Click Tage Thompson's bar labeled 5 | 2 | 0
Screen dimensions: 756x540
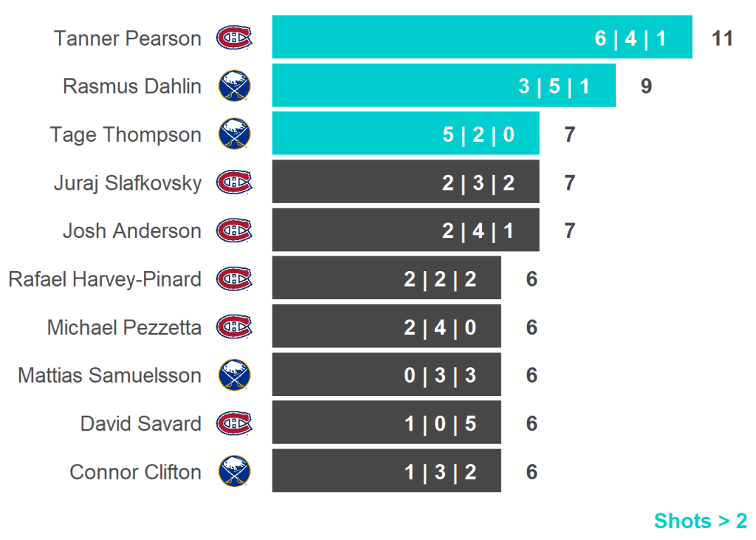(x=405, y=134)
